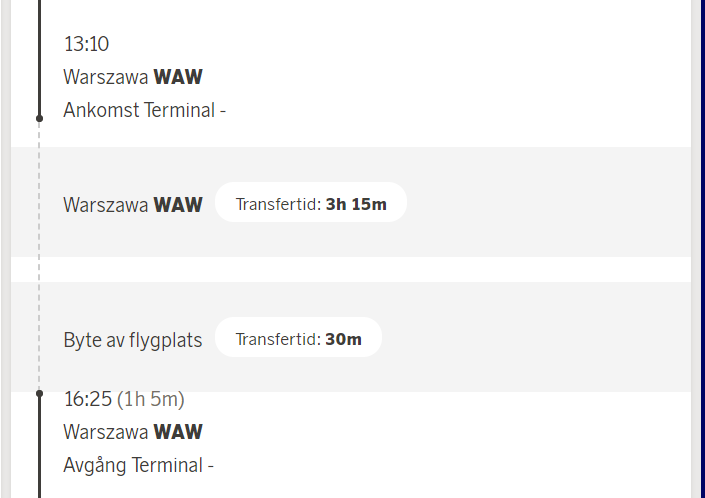Select Warszawa WAW departure airport name

133,432
